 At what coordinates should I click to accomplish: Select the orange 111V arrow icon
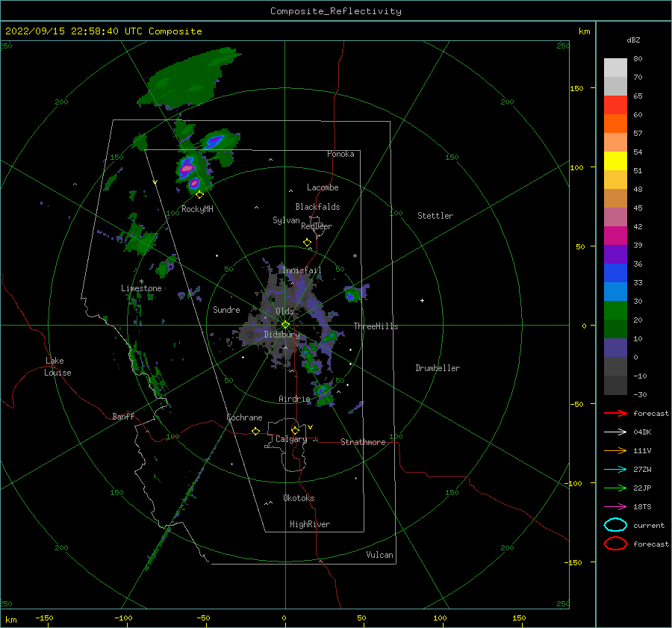click(x=615, y=450)
